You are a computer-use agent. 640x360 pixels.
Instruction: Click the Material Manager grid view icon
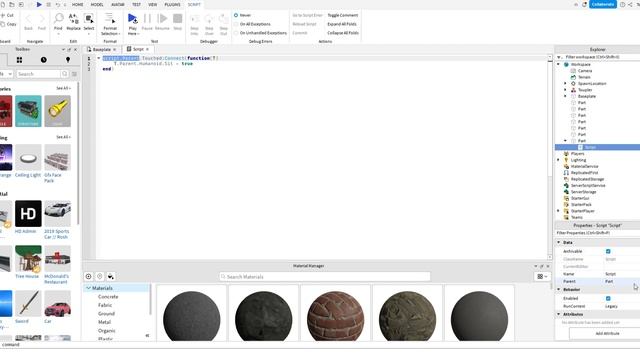(542, 276)
